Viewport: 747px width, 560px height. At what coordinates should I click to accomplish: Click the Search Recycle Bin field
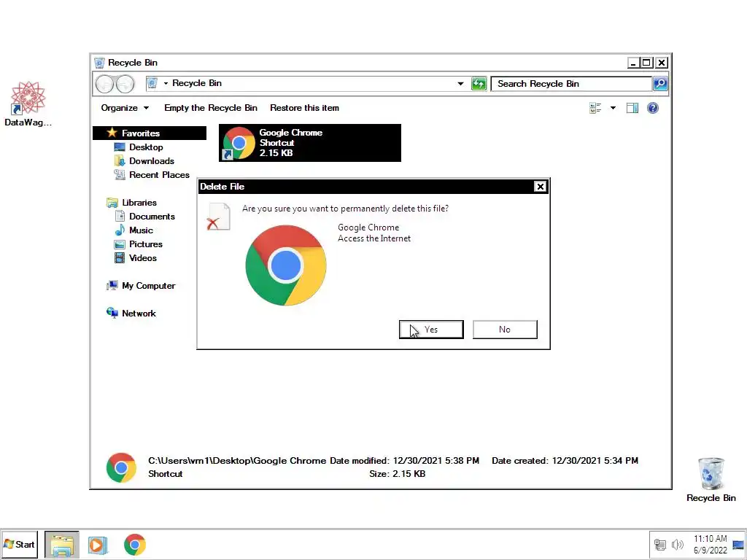[x=571, y=84]
